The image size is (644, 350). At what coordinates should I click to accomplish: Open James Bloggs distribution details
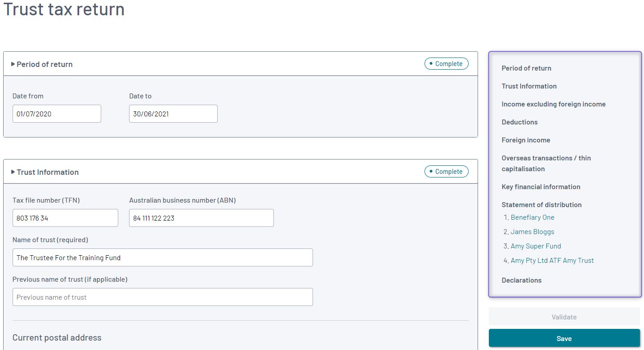pyautogui.click(x=532, y=231)
